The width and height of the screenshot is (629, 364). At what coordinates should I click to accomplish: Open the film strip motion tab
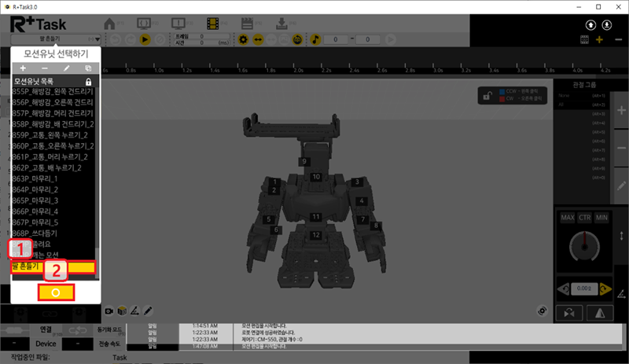213,24
